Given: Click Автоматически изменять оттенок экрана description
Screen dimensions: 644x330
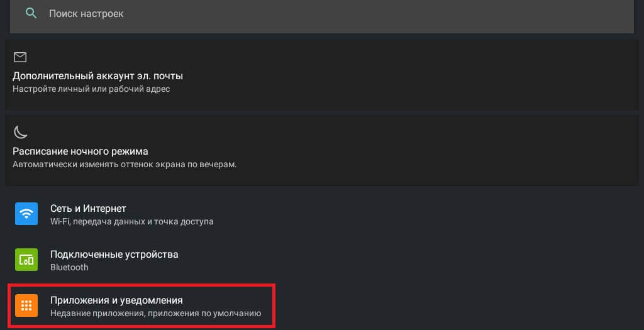Looking at the screenshot, I should (125, 165).
